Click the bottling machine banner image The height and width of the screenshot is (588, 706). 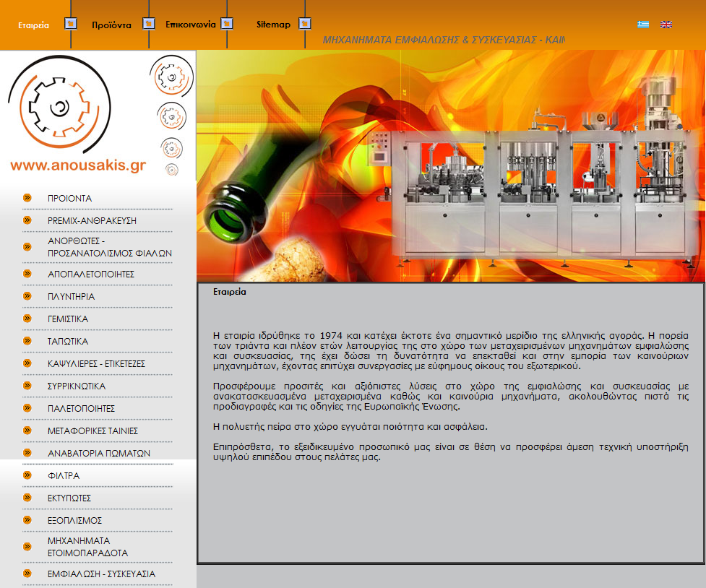point(451,165)
